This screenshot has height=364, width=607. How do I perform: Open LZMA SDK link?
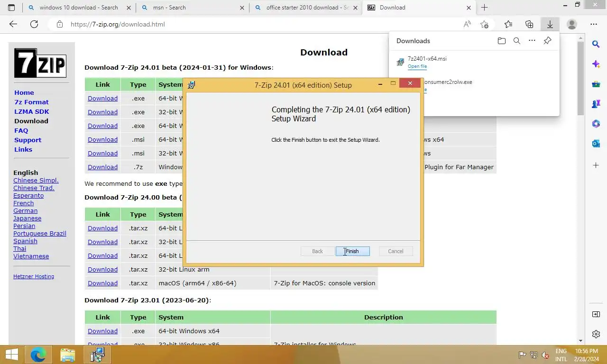(32, 111)
